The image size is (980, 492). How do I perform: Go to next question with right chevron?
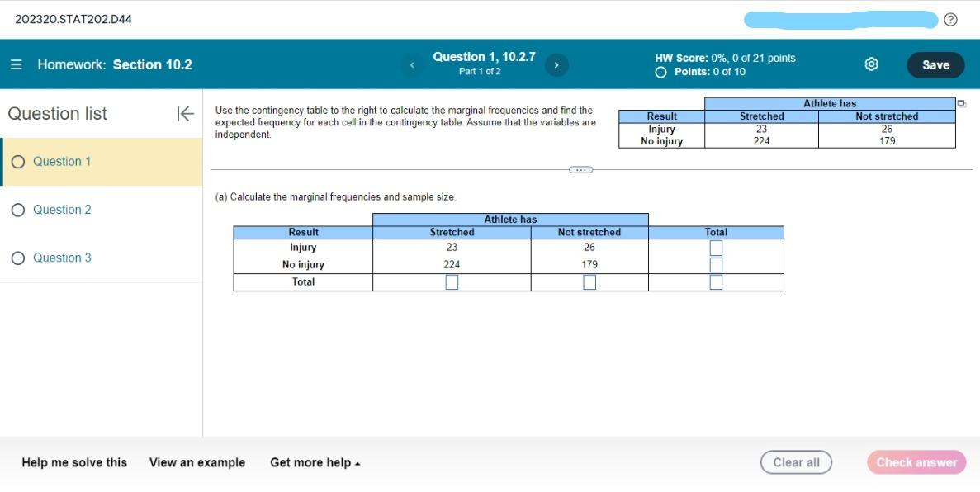[556, 64]
